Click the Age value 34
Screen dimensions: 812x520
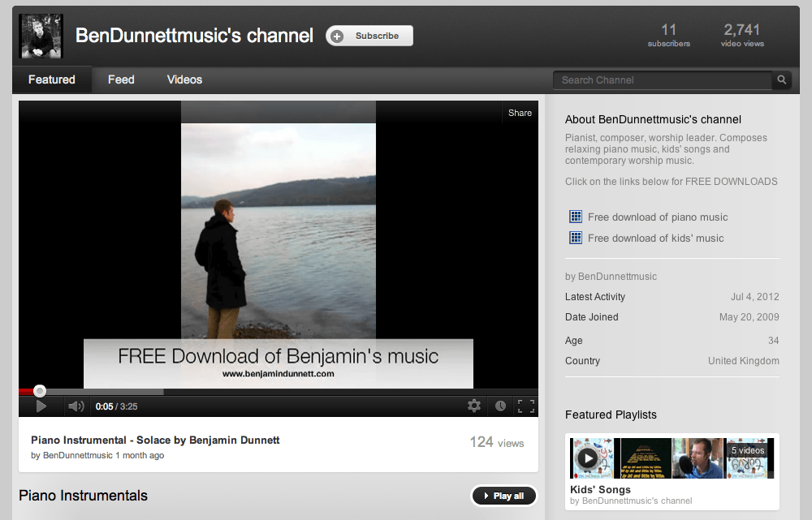click(773, 341)
